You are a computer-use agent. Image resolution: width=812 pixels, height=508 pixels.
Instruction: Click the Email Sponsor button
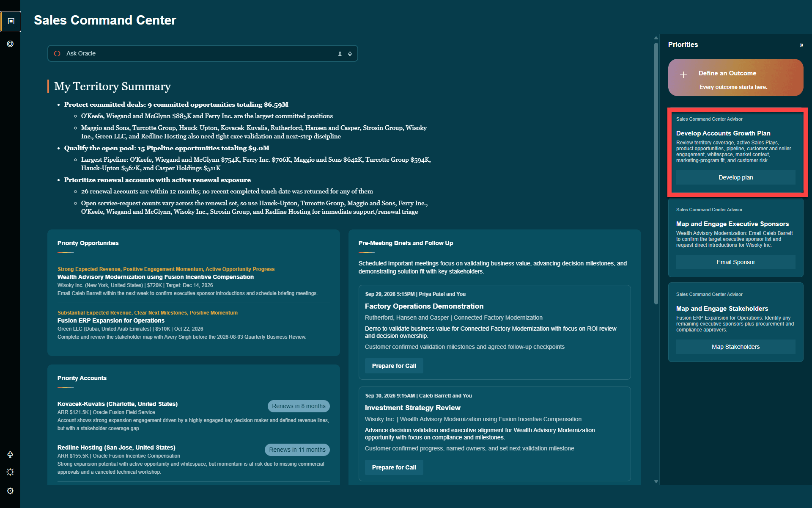tap(735, 262)
